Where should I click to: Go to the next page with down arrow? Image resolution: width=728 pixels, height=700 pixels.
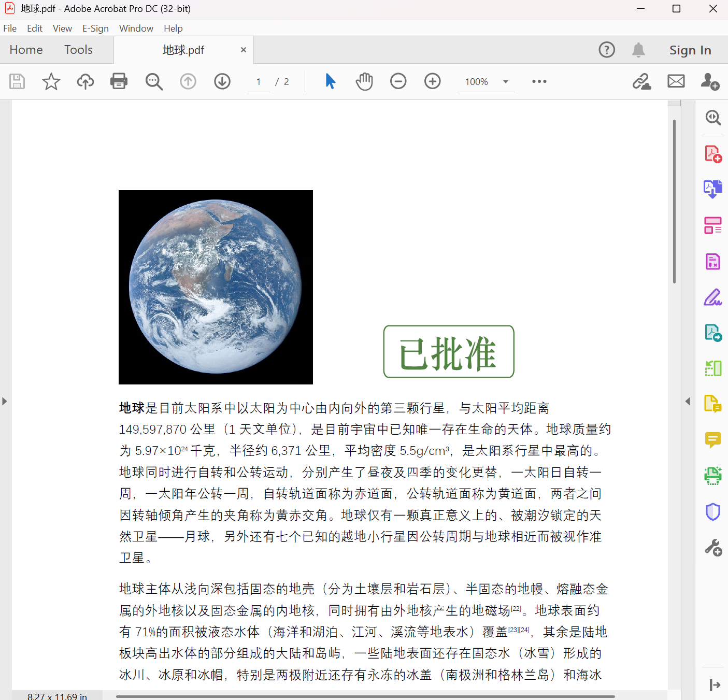[222, 81]
